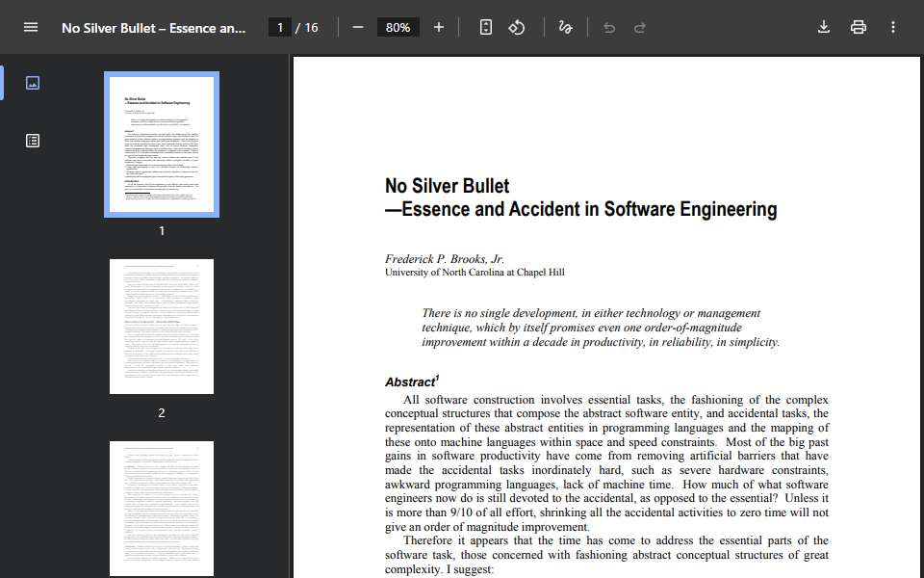The width and height of the screenshot is (924, 578).
Task: Switch to the document outline tab in the sidebar
Action: (33, 141)
